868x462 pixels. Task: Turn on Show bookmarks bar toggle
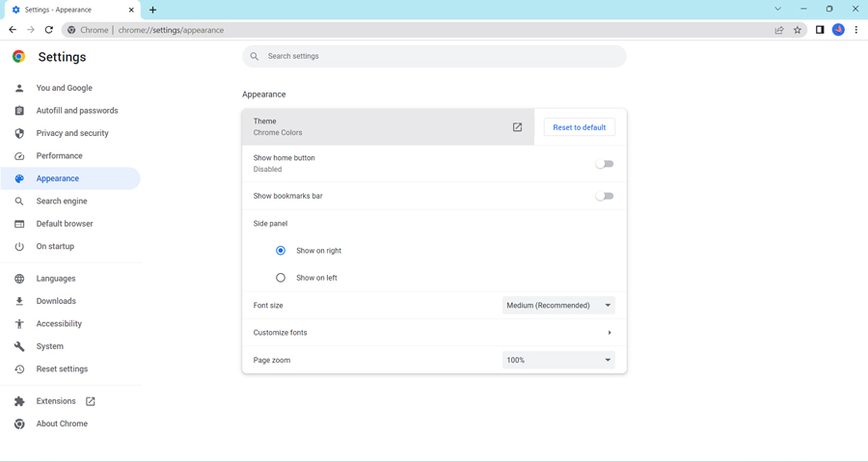coord(604,196)
